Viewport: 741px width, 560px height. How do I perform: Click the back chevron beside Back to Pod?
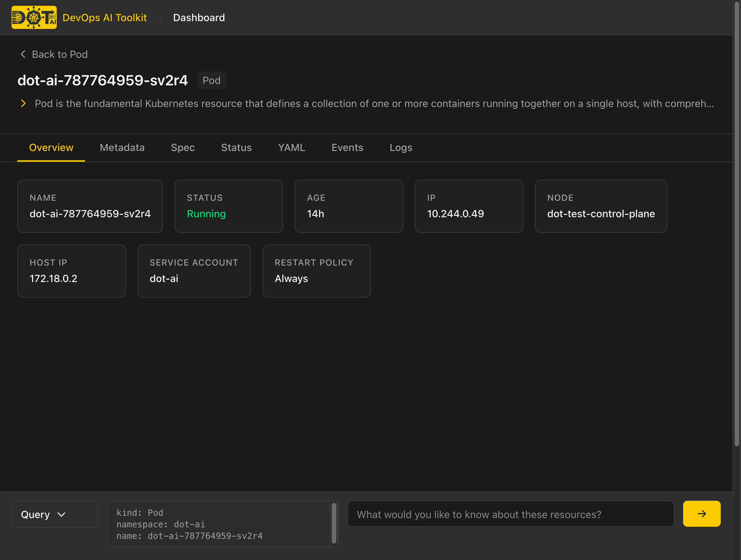coord(23,54)
